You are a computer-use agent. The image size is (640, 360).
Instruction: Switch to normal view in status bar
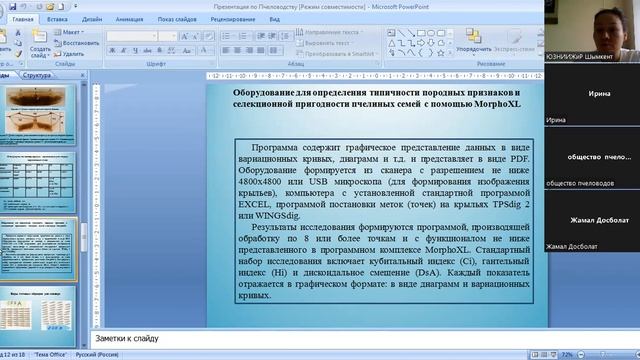tap(535, 355)
